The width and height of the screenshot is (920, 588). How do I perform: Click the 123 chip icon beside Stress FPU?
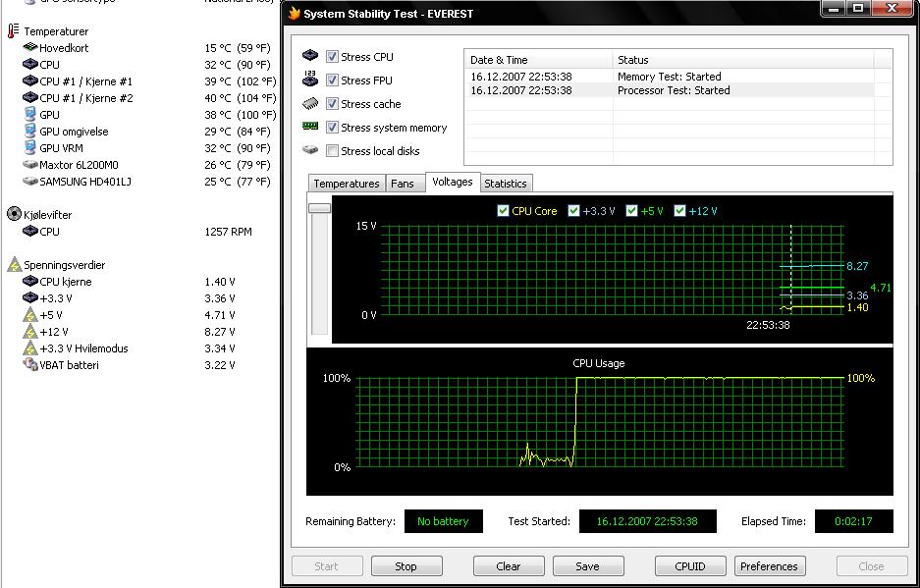click(310, 79)
